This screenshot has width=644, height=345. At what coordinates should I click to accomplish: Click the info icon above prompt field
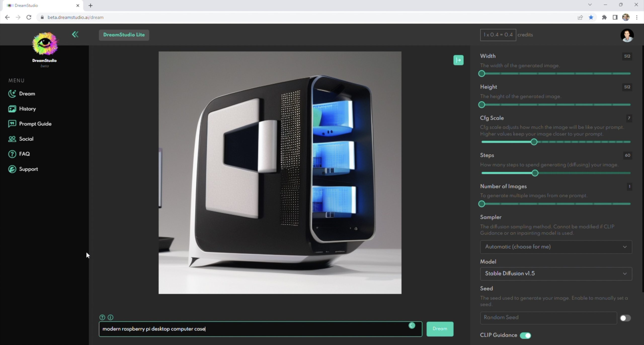110,317
